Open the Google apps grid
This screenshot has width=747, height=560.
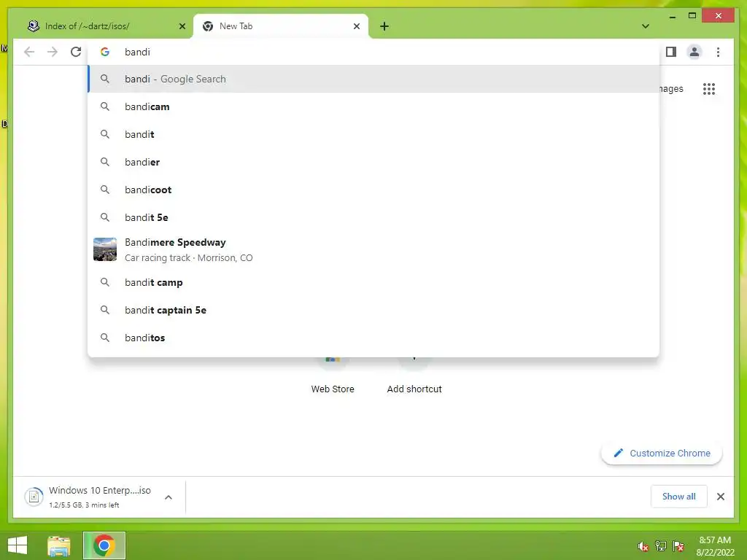pyautogui.click(x=709, y=89)
